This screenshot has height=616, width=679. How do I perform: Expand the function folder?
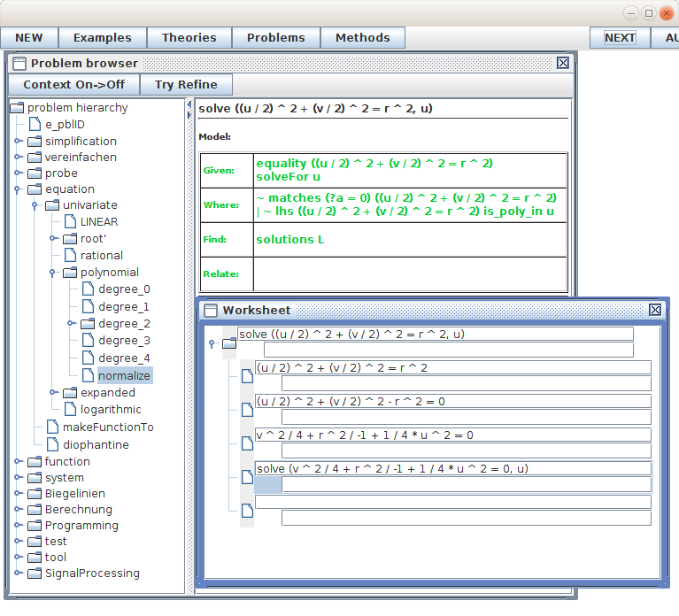(18, 461)
